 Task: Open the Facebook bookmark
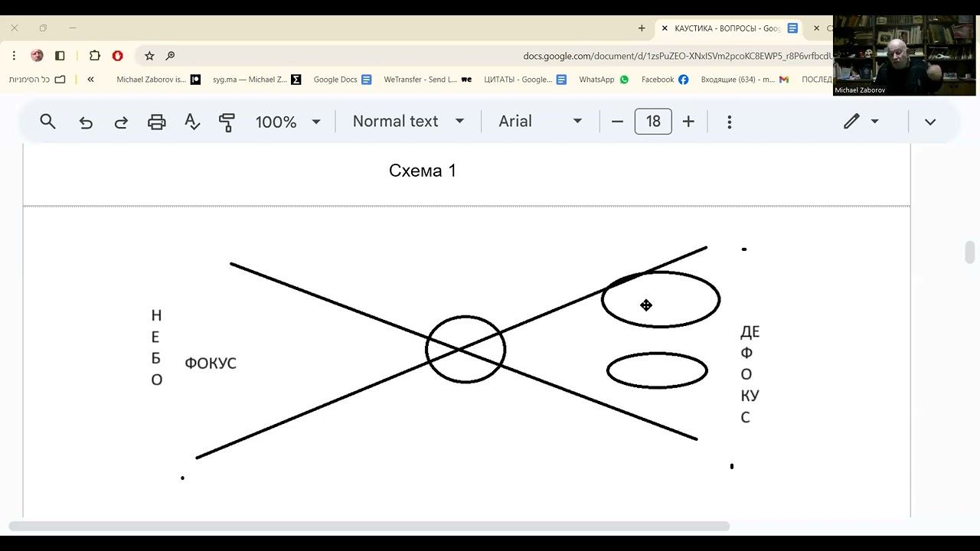tap(665, 80)
